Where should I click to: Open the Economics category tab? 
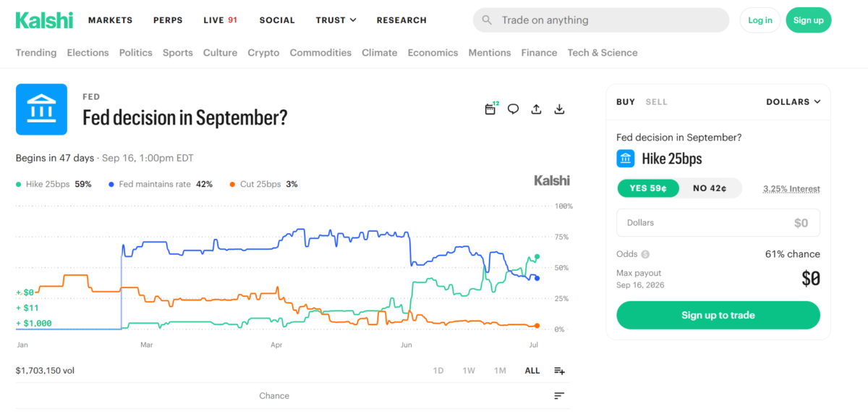433,53
